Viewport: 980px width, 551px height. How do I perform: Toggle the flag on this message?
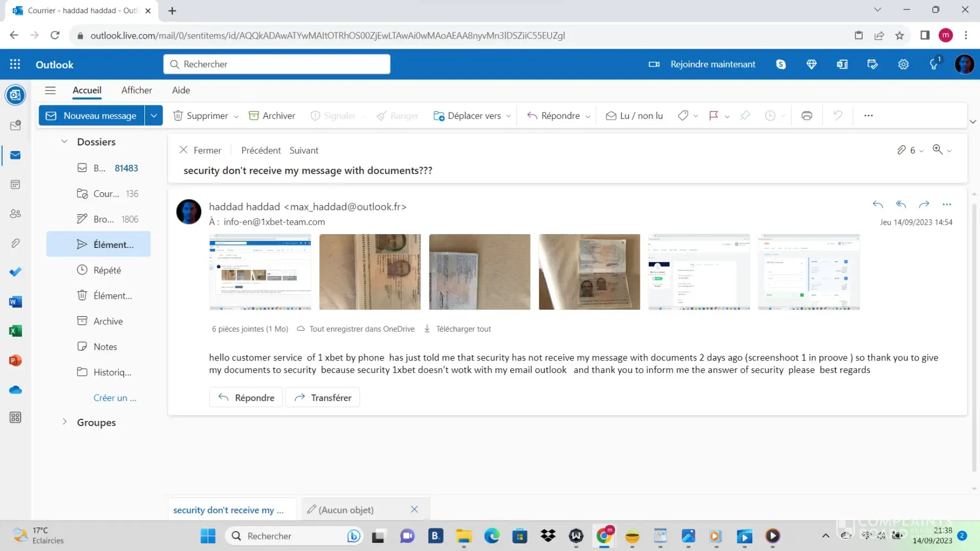click(713, 116)
